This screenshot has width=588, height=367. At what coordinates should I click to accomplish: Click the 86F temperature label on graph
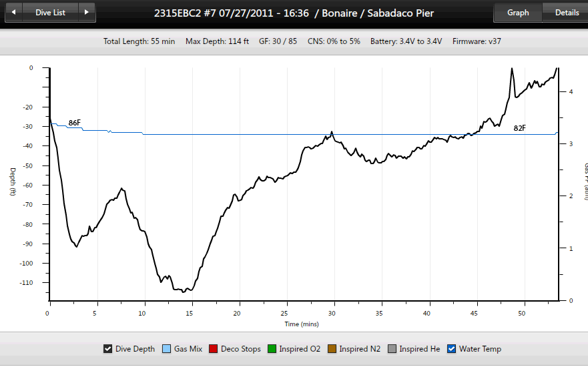(x=75, y=123)
